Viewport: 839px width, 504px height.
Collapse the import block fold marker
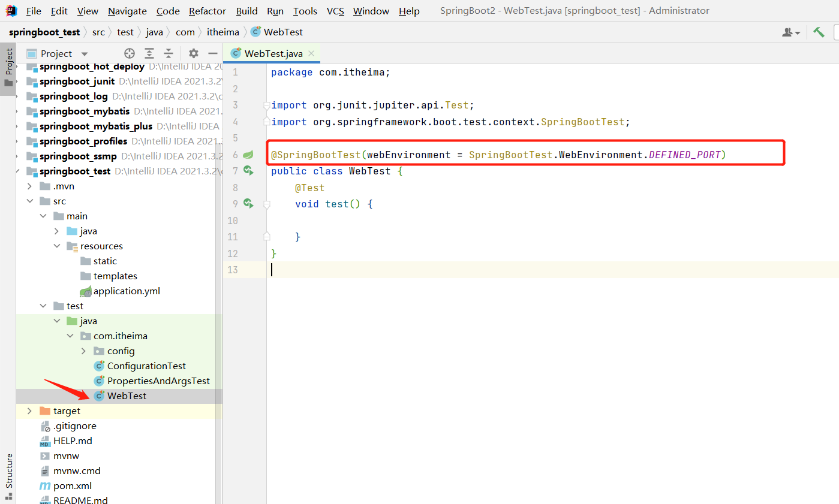coord(266,105)
